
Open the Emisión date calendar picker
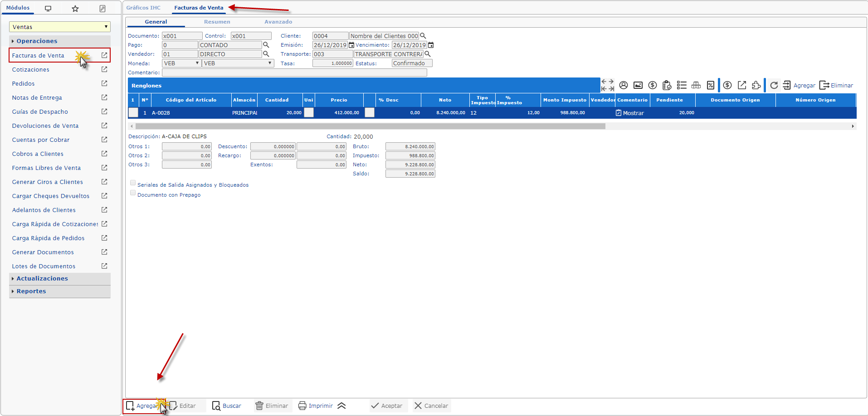(x=351, y=45)
